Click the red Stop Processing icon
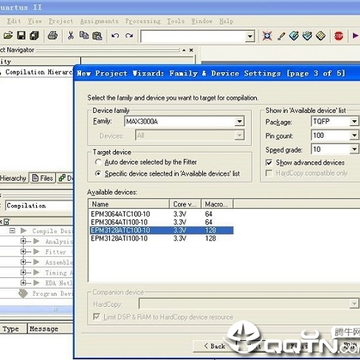The image size is (360, 360). [x=339, y=36]
